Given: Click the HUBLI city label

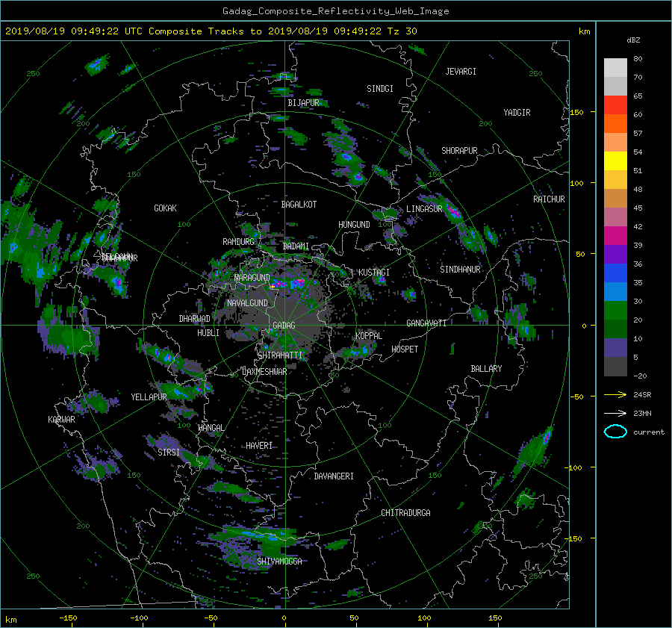Looking at the screenshot, I should click(x=208, y=333).
